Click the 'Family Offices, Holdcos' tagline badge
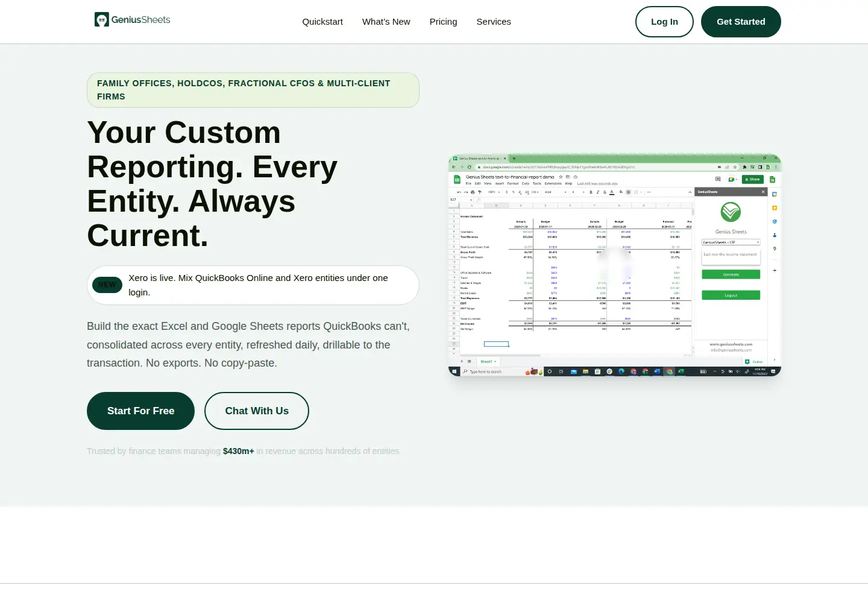 tap(253, 90)
